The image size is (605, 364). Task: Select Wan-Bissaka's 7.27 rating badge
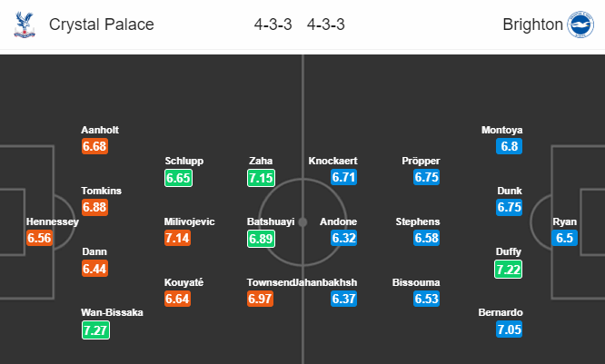pos(95,330)
